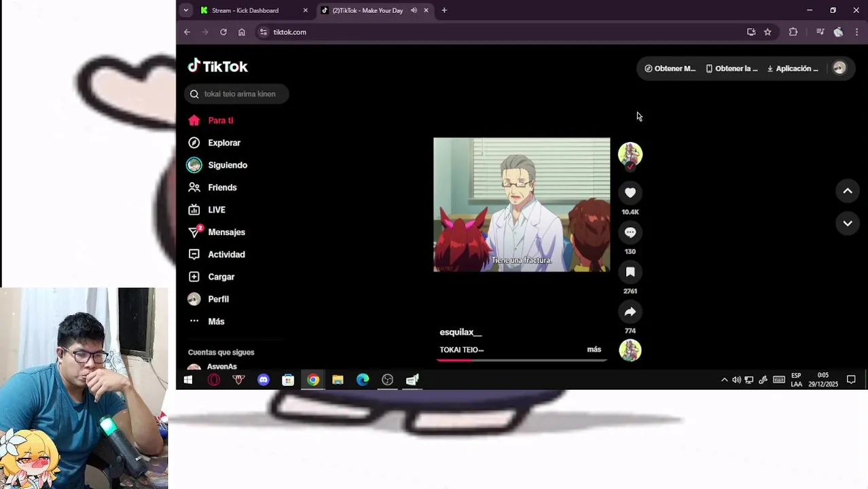Open the network status tray icon

749,380
